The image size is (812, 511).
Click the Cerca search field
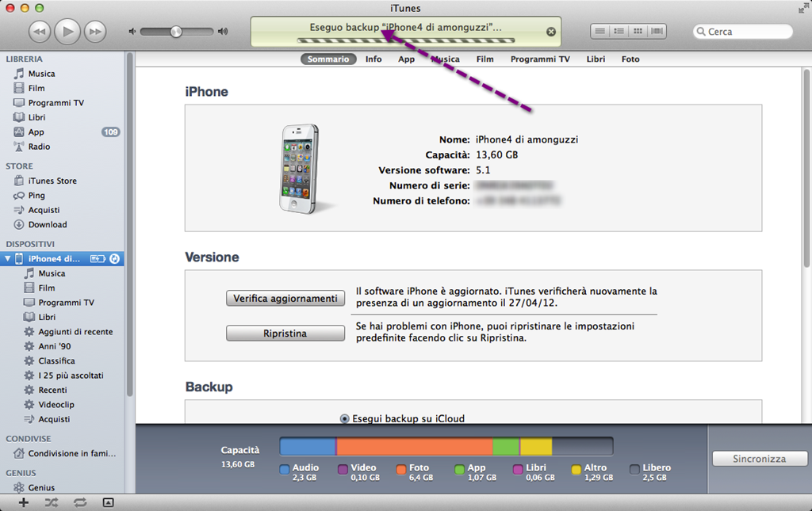(x=742, y=32)
